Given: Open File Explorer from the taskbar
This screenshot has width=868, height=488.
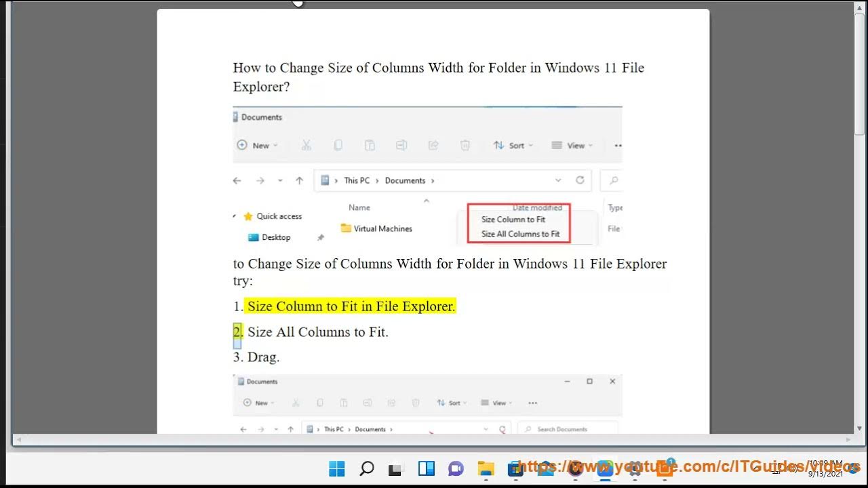Looking at the screenshot, I should point(486,468).
